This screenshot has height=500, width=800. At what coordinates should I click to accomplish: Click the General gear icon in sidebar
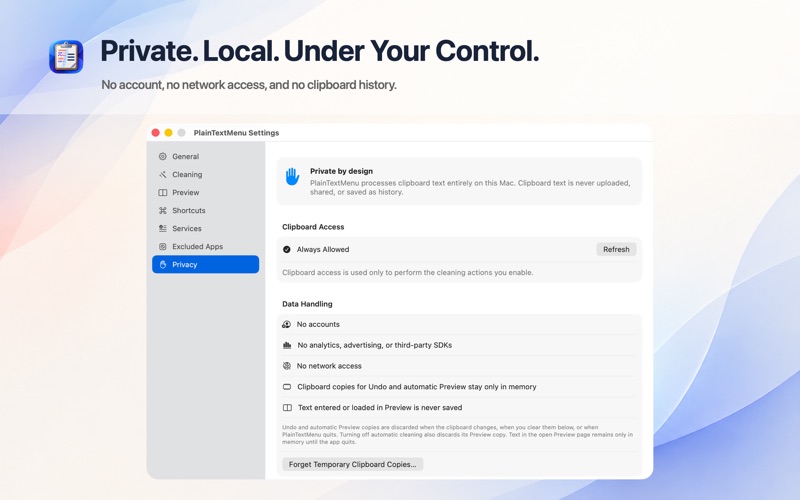(x=163, y=157)
